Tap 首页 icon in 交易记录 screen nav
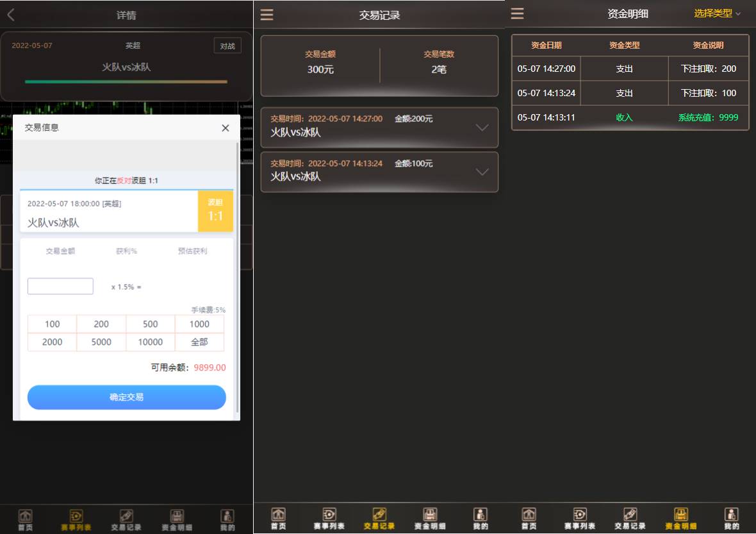 (278, 519)
